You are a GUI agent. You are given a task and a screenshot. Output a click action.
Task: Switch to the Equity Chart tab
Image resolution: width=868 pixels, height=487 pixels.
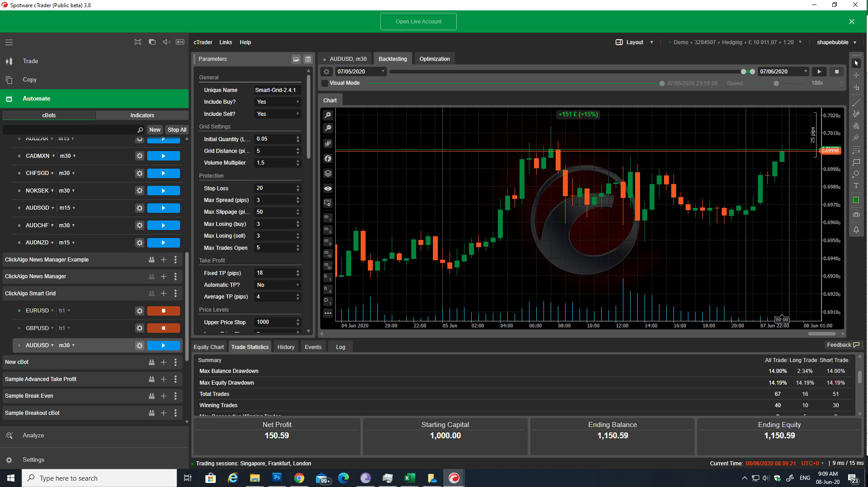click(x=209, y=347)
